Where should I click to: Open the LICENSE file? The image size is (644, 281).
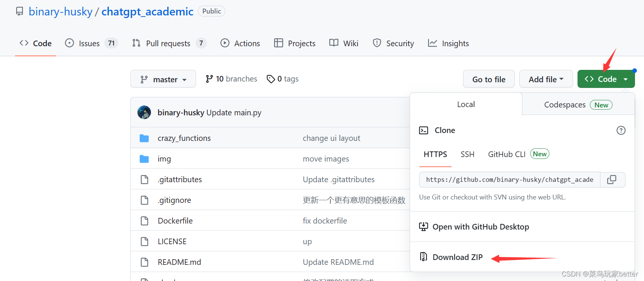(172, 242)
